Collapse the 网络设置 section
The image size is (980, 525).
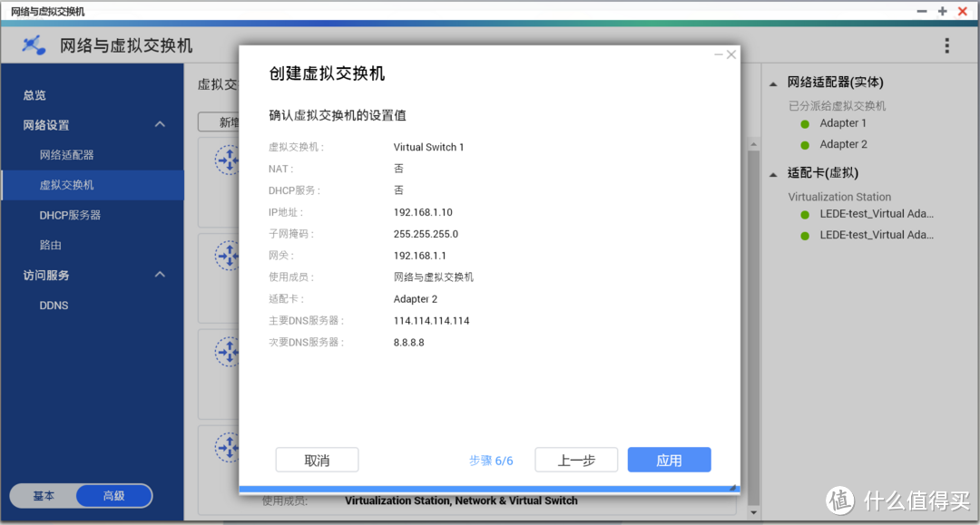coord(160,123)
